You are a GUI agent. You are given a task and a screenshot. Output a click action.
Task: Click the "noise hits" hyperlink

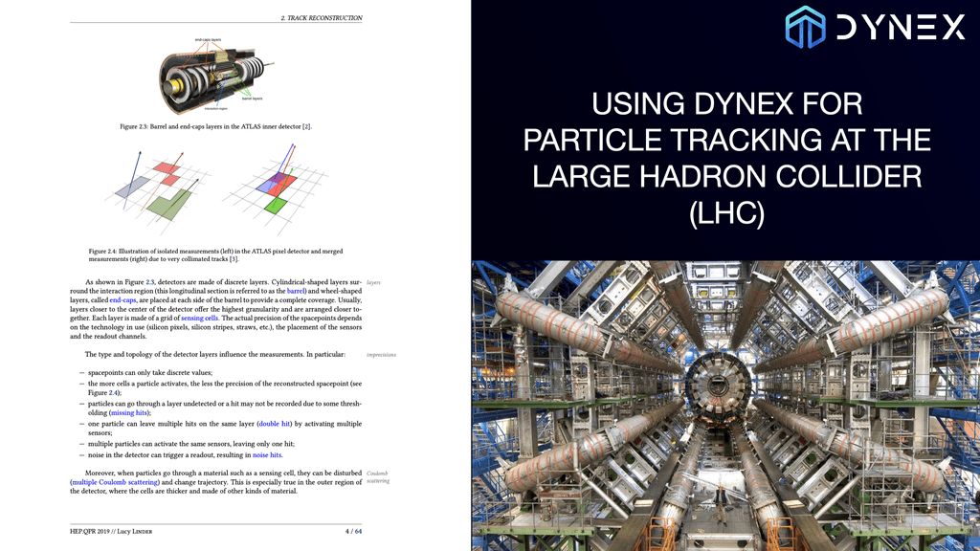coord(268,455)
